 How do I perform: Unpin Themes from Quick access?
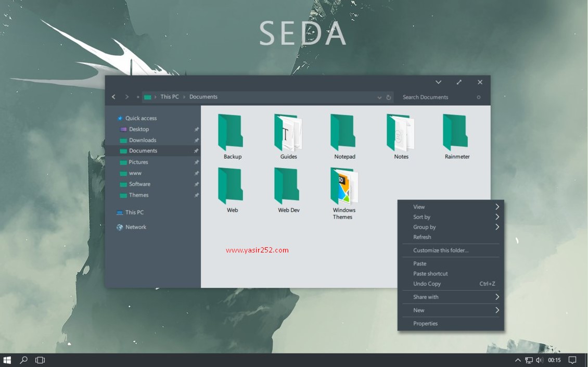(197, 195)
